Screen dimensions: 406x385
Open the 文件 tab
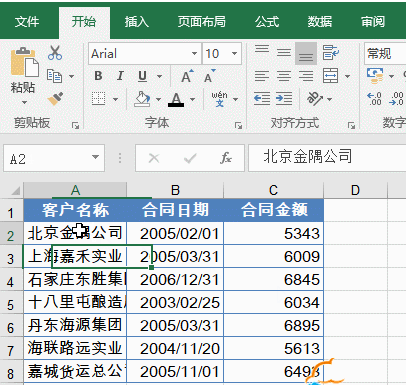[27, 22]
